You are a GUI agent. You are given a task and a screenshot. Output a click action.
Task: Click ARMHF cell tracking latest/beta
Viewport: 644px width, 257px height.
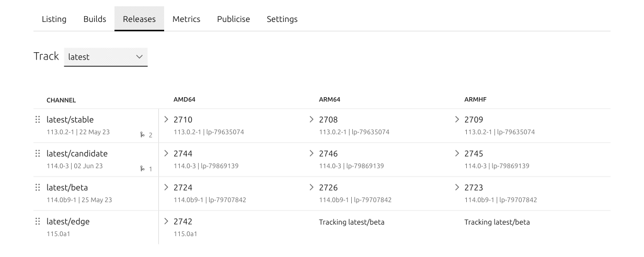click(x=497, y=222)
